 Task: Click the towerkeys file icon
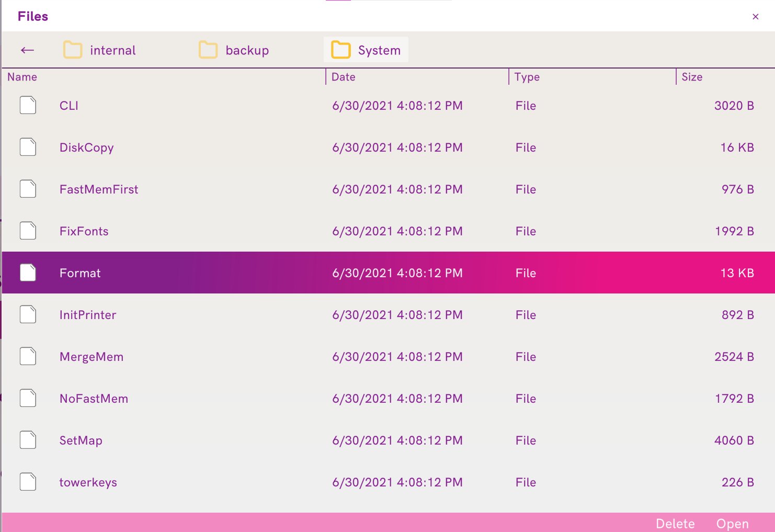28,482
